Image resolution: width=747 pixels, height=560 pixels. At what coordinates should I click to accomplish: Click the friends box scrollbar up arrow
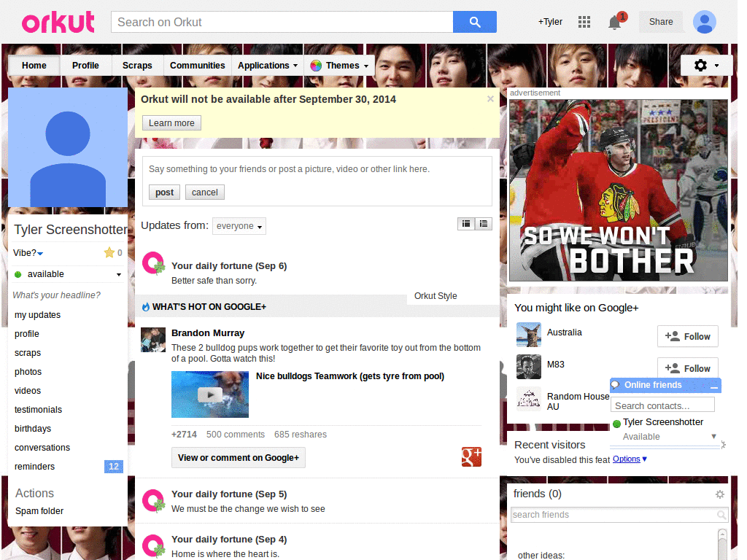[722, 534]
